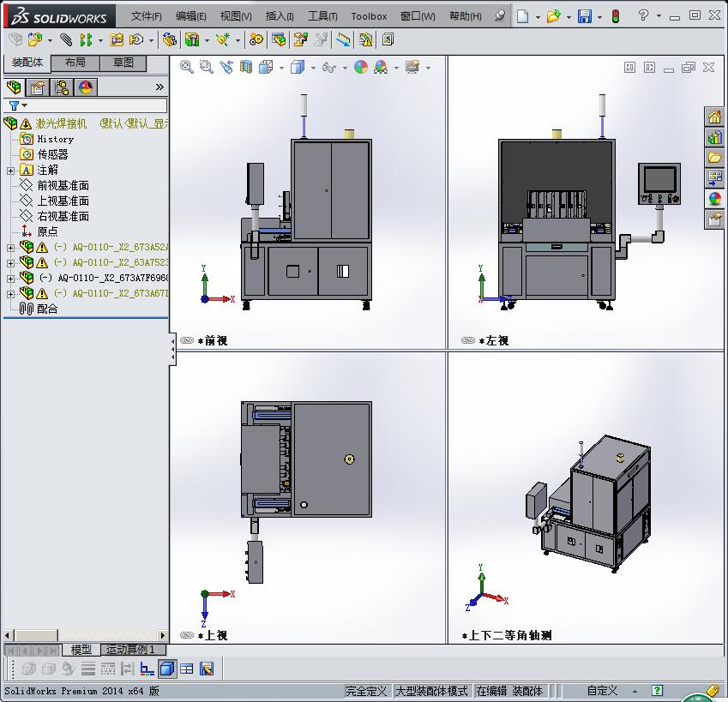Click the Open folder icon in title bar
This screenshot has height=702, width=728.
tap(553, 16)
